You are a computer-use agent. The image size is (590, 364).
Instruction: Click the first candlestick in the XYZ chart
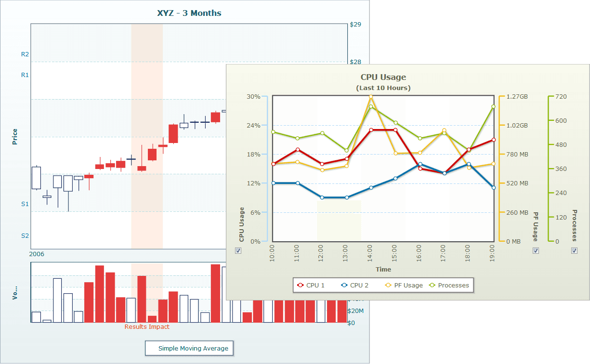(x=36, y=178)
